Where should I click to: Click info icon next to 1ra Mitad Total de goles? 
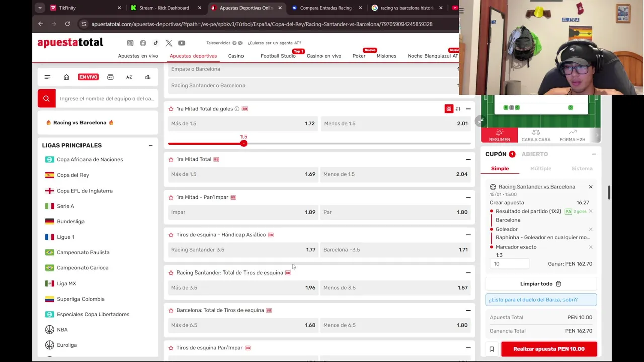(x=237, y=109)
